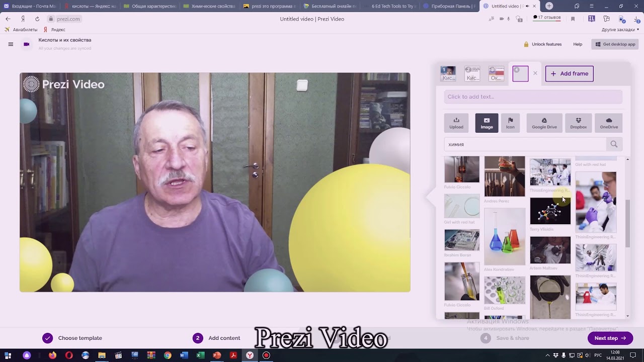Click the Unlock features lock icon

[x=526, y=44]
